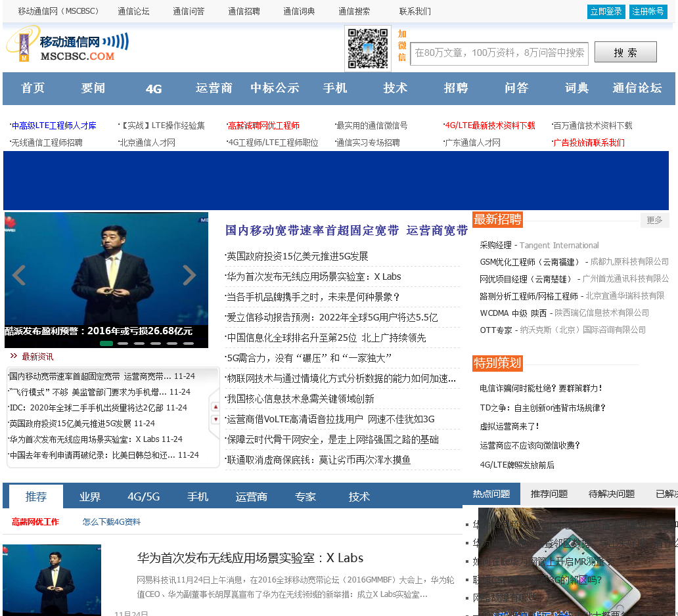Select the 业界 content tab
This screenshot has height=616, width=678.
pos(90,496)
